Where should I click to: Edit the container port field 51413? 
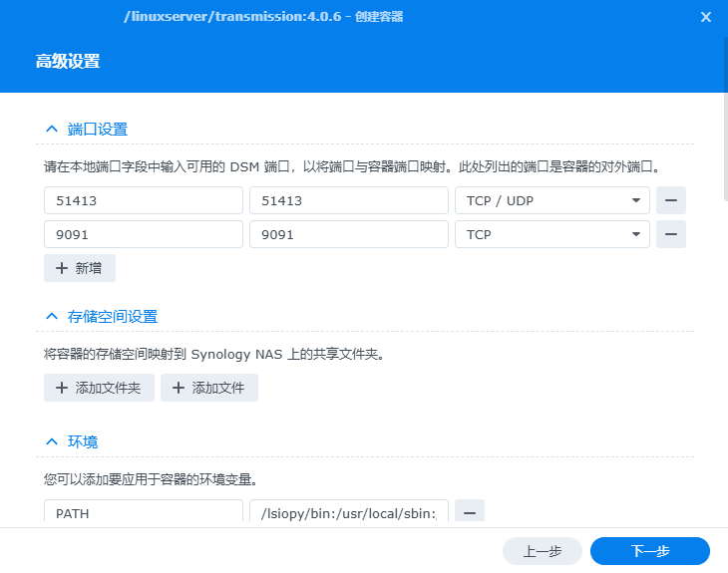pyautogui.click(x=348, y=200)
